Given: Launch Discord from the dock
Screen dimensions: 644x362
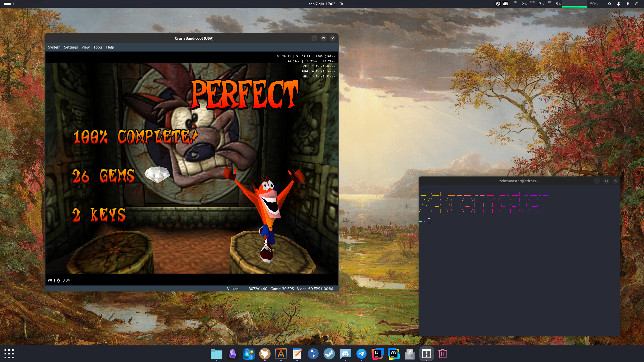Looking at the screenshot, I should 345,354.
